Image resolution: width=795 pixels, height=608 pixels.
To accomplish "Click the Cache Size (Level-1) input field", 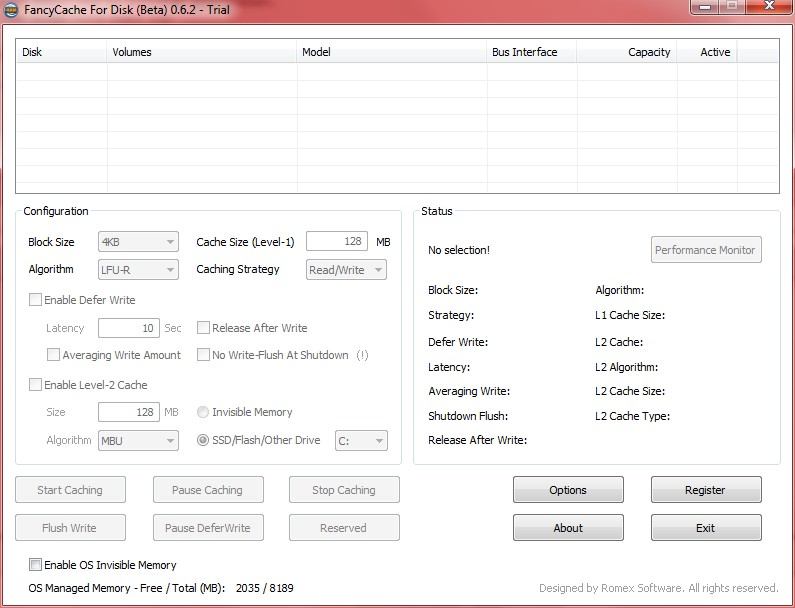I will (x=337, y=241).
